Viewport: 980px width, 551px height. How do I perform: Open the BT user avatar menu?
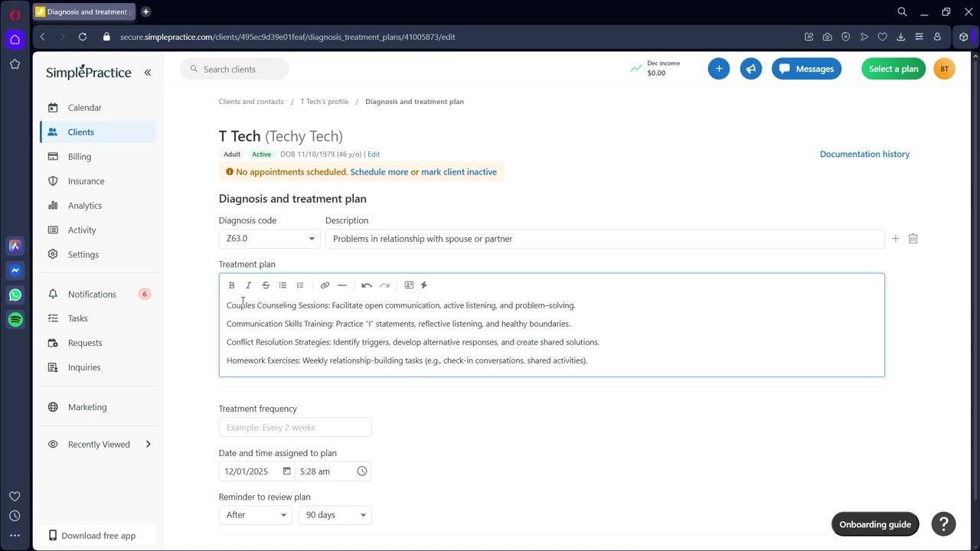(x=944, y=69)
